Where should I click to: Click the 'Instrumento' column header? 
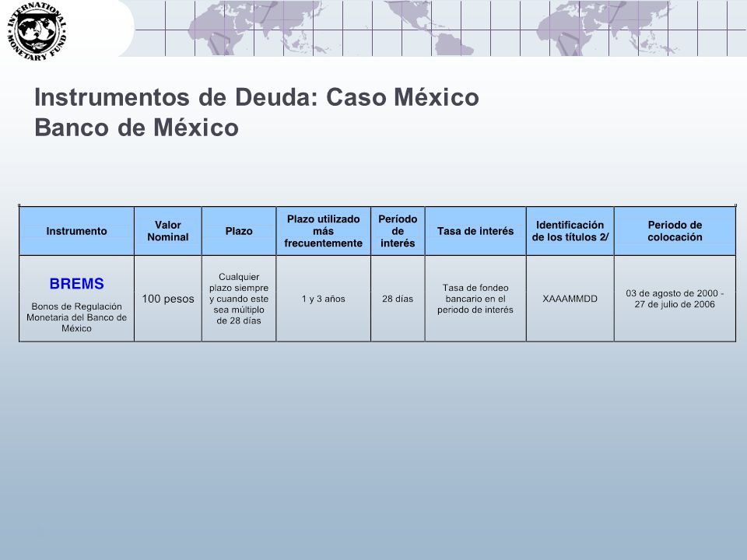(x=77, y=231)
